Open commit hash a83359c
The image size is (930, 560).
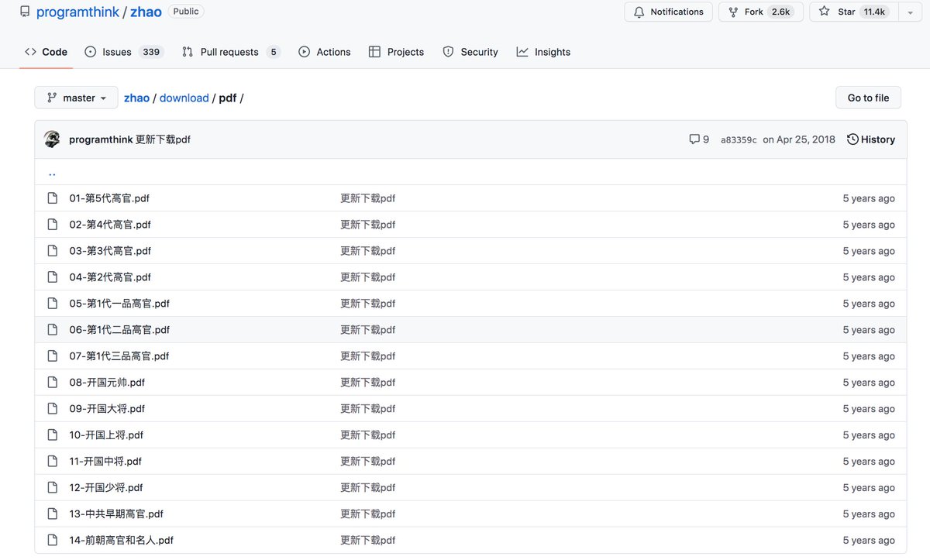(x=739, y=140)
